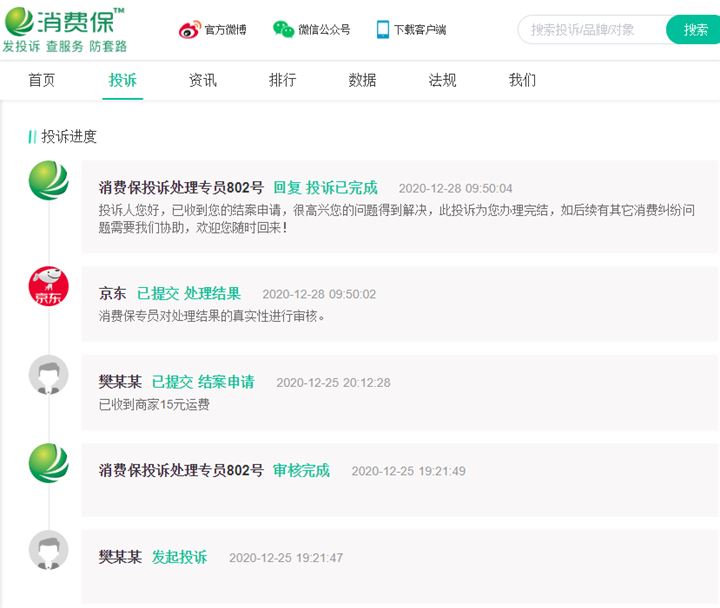Click the 消费保 avatar beside 审核完成 entry
The height and width of the screenshot is (608, 720).
point(49,463)
